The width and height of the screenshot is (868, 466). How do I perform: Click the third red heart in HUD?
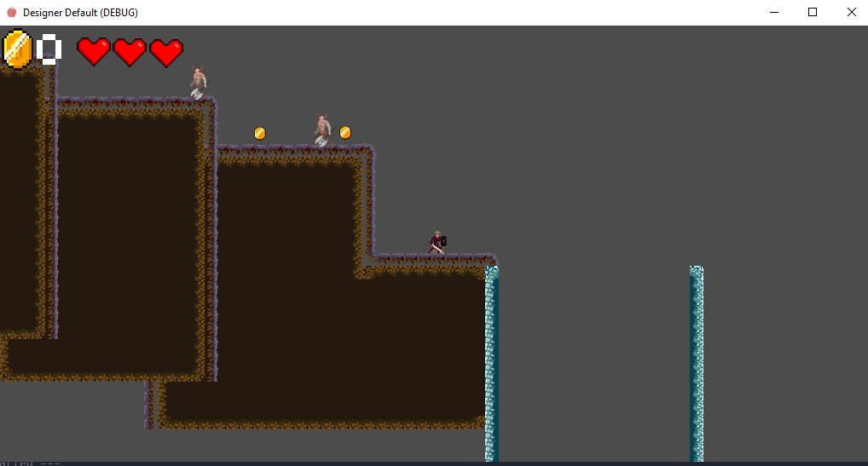pos(166,52)
